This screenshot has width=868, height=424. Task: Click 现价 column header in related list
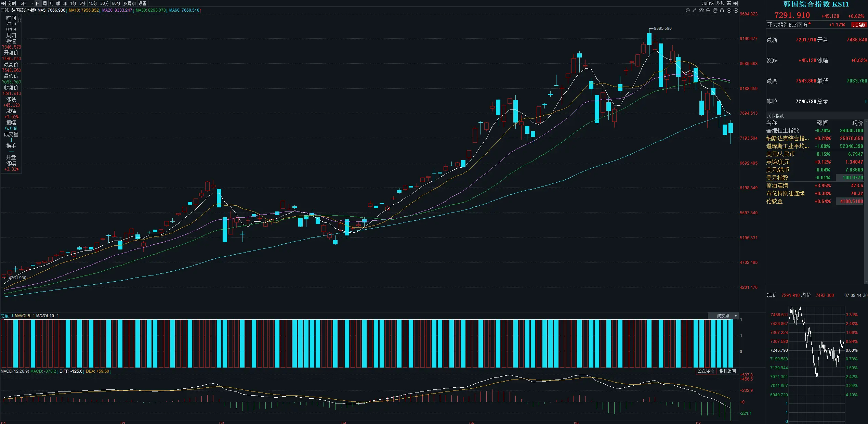(x=857, y=123)
